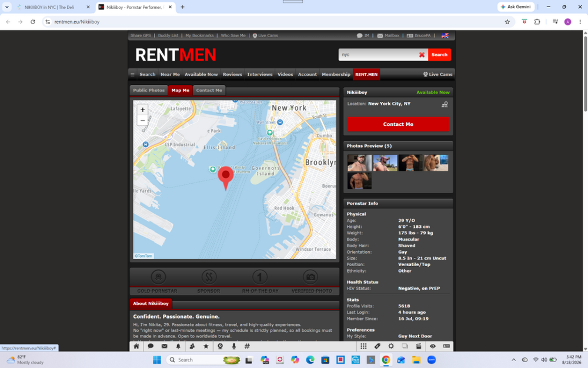Open Zoom from the taskbar
The height and width of the screenshot is (368, 588).
pos(432,360)
